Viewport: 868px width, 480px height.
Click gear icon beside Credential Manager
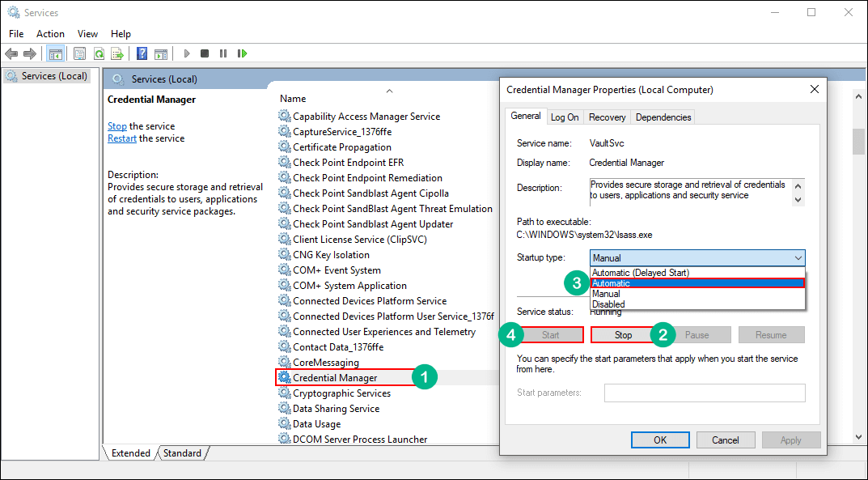(284, 377)
